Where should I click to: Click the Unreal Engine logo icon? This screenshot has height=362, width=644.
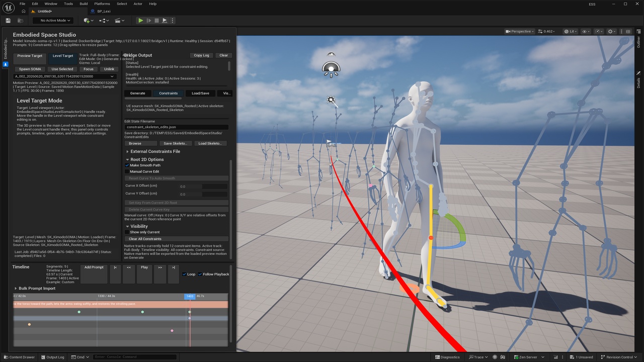tap(8, 7)
